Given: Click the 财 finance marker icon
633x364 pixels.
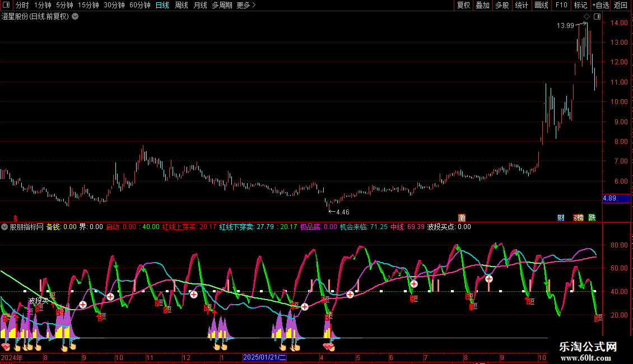Looking at the screenshot, I should pos(561,217).
